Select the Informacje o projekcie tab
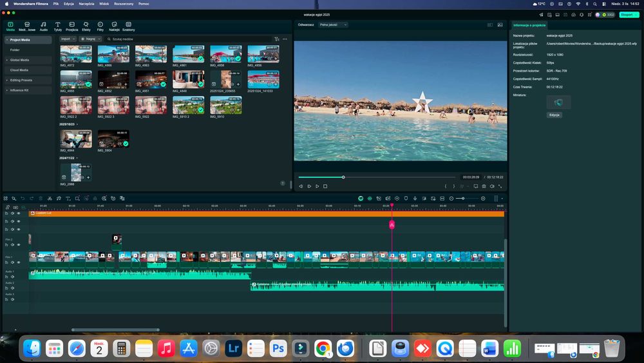This screenshot has width=644, height=363. coord(529,25)
